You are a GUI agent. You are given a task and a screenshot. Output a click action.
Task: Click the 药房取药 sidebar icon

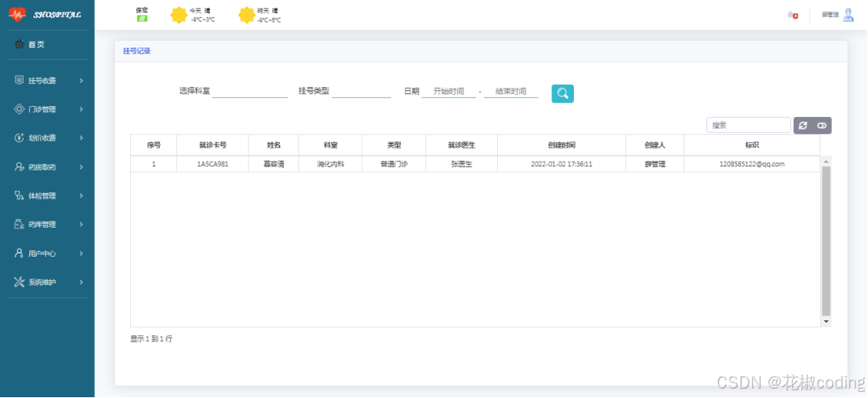click(19, 167)
